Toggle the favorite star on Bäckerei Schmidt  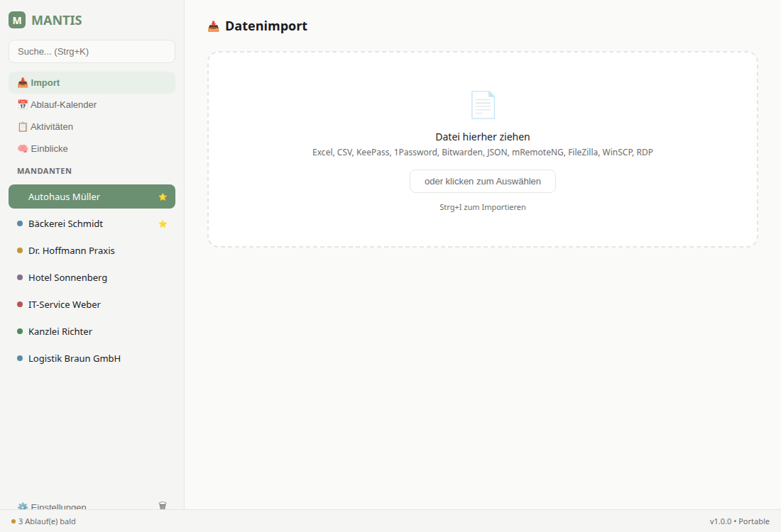[163, 223]
